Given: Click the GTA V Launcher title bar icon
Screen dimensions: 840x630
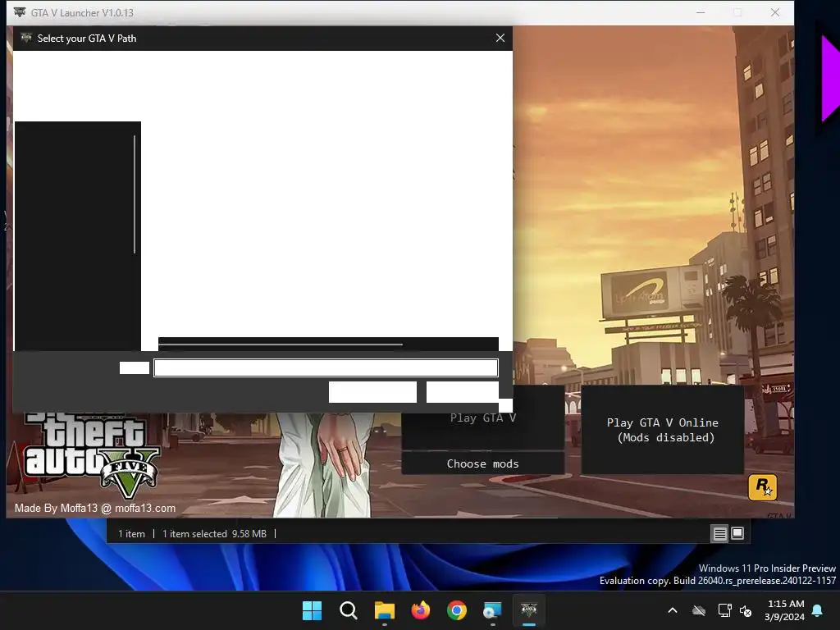Looking at the screenshot, I should tap(20, 12).
